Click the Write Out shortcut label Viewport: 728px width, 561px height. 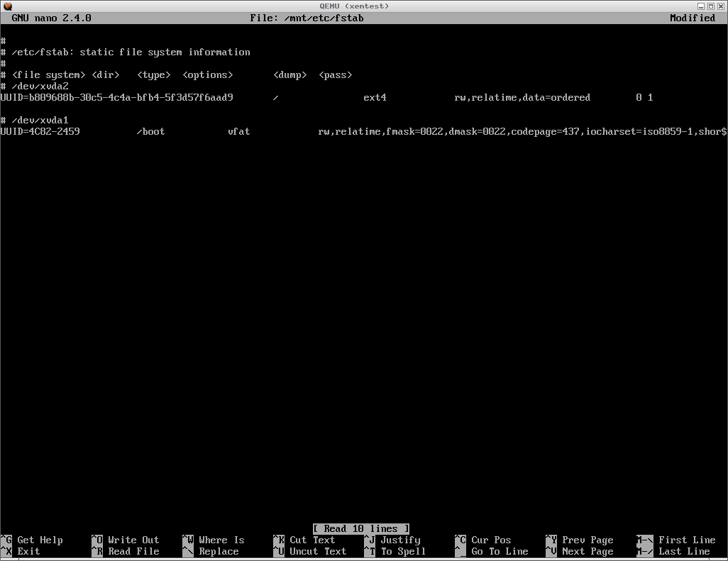pyautogui.click(x=133, y=540)
